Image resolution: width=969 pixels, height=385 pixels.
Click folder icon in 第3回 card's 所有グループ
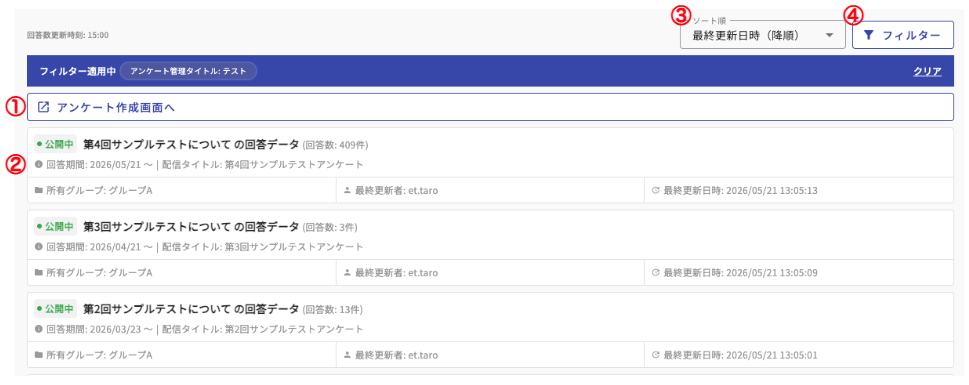point(39,273)
